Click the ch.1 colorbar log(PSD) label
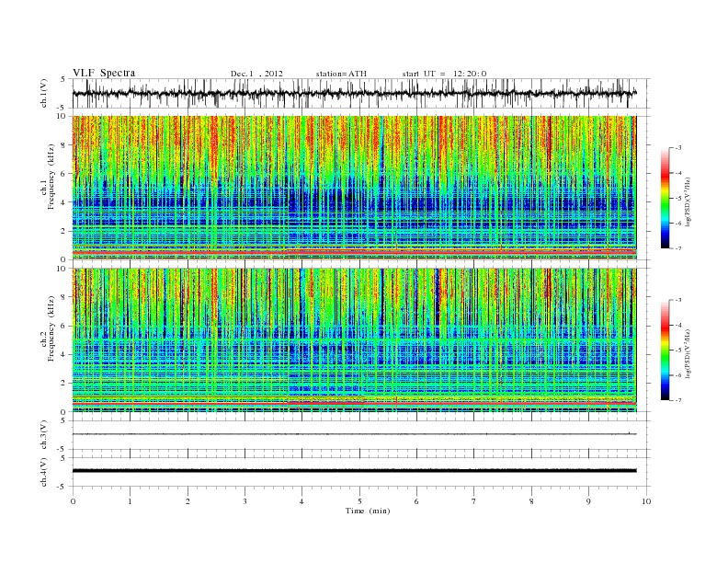Image resolution: width=728 pixels, height=563 pixels. [688, 201]
